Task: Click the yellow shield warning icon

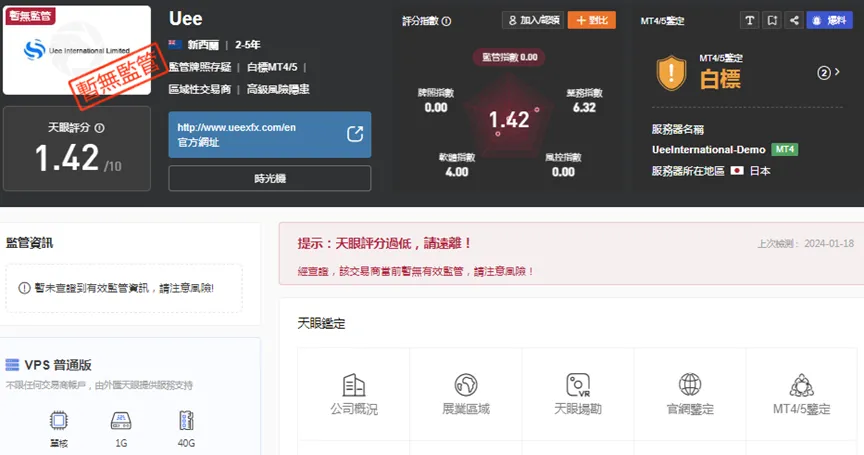Action: (x=671, y=74)
